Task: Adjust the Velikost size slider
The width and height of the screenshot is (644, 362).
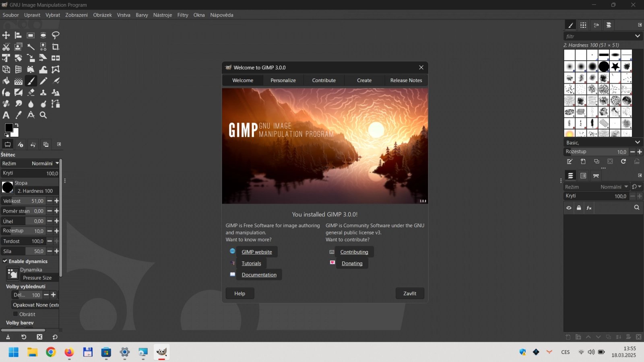Action: point(23,201)
